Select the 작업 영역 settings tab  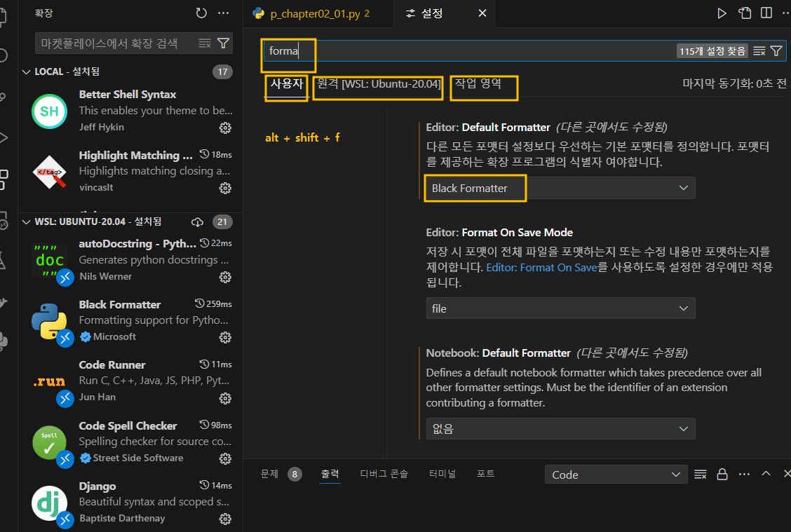coord(478,83)
